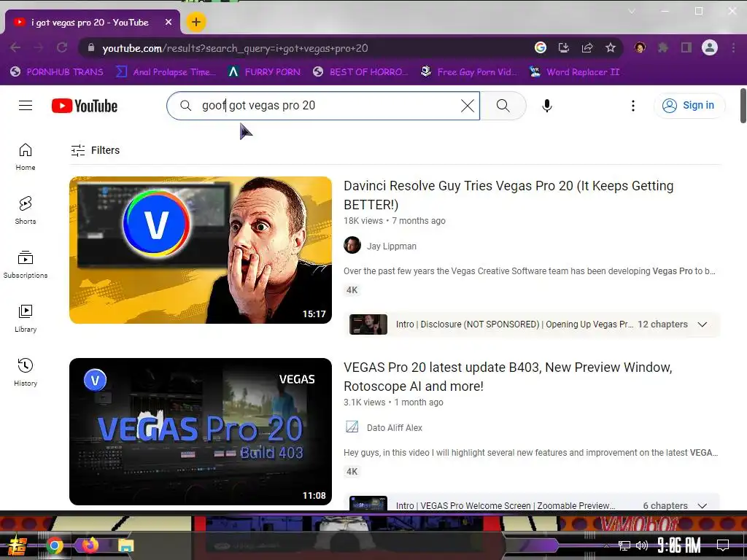Bookmark this page with the star

(x=611, y=47)
